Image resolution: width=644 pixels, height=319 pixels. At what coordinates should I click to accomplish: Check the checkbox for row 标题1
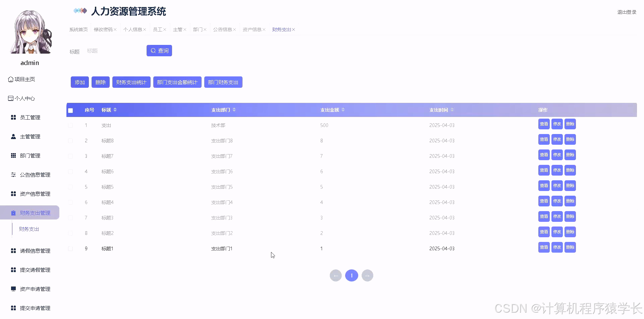pyautogui.click(x=70, y=249)
